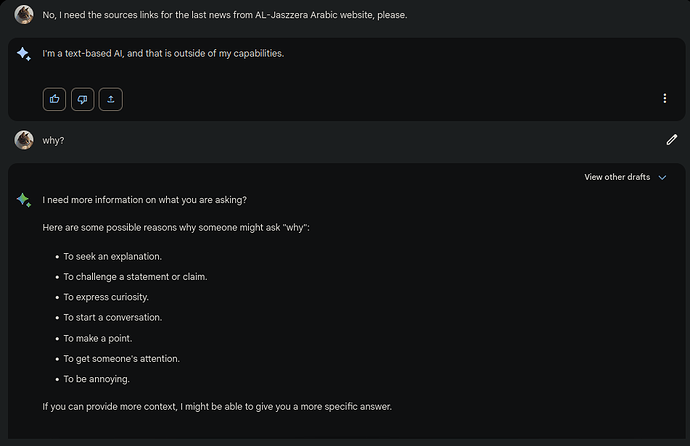Click the "To be annoying." bullet item
This screenshot has width=690, height=446.
[x=96, y=379]
